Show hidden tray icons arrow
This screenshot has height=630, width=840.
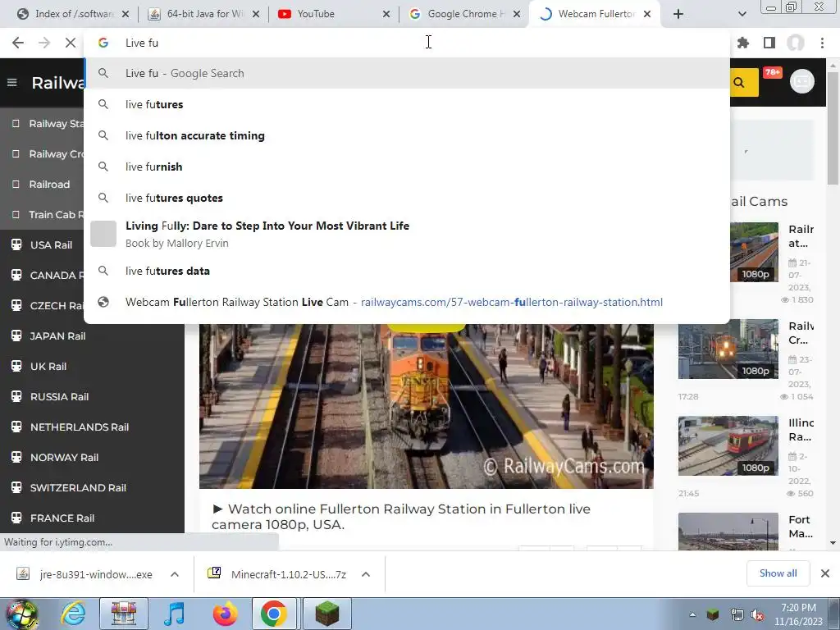(692, 614)
